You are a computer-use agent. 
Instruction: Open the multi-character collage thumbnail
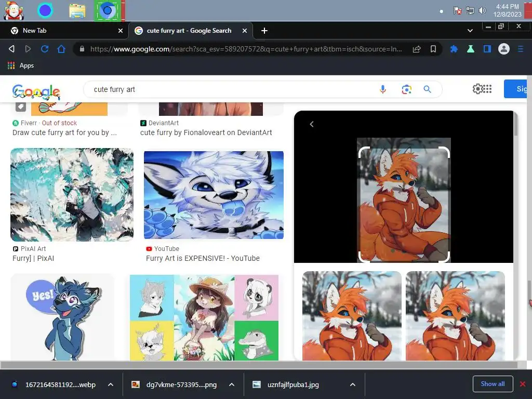(x=204, y=318)
